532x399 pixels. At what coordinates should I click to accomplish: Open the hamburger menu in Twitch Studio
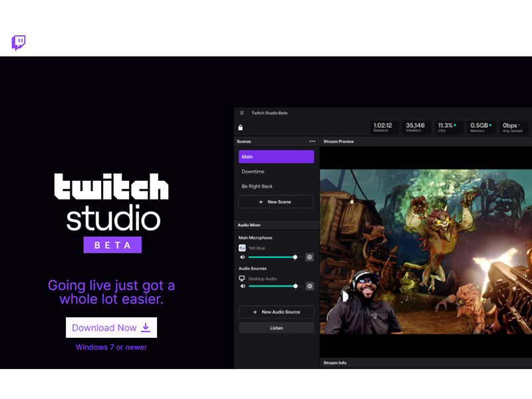[x=241, y=113]
